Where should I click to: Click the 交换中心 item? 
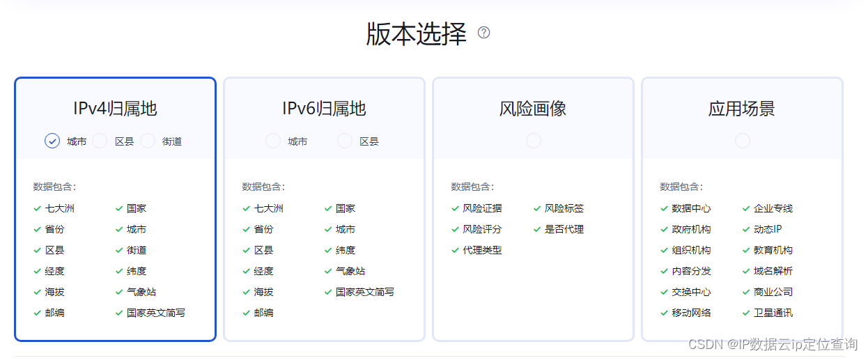pyautogui.click(x=691, y=292)
